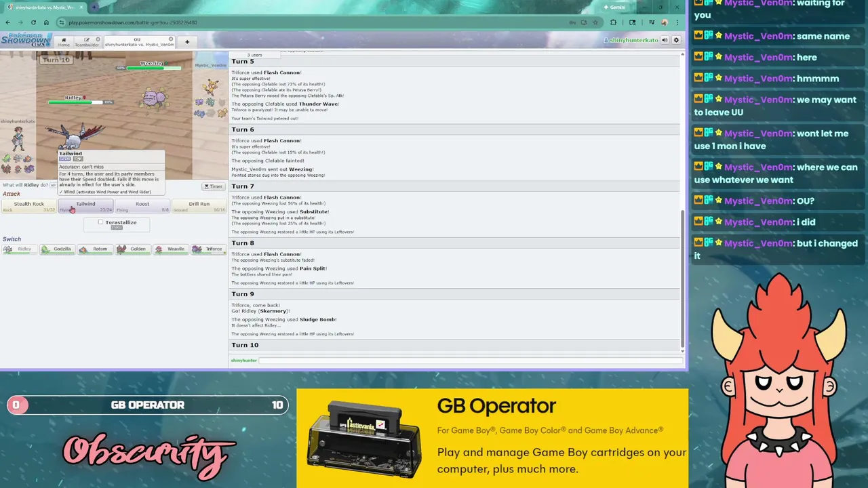This screenshot has height=488, width=868.
Task: Open the Chrome three-dot menu
Action: tap(677, 22)
